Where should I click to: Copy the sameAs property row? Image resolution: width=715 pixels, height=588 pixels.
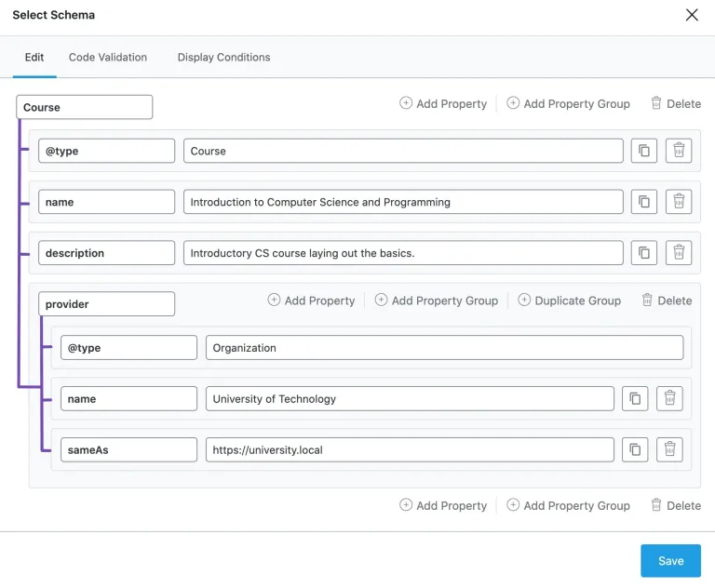635,449
